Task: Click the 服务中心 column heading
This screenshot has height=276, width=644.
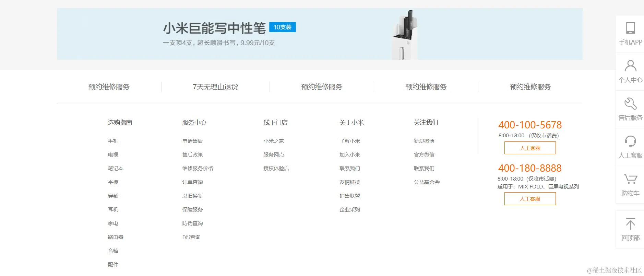Action: [194, 123]
